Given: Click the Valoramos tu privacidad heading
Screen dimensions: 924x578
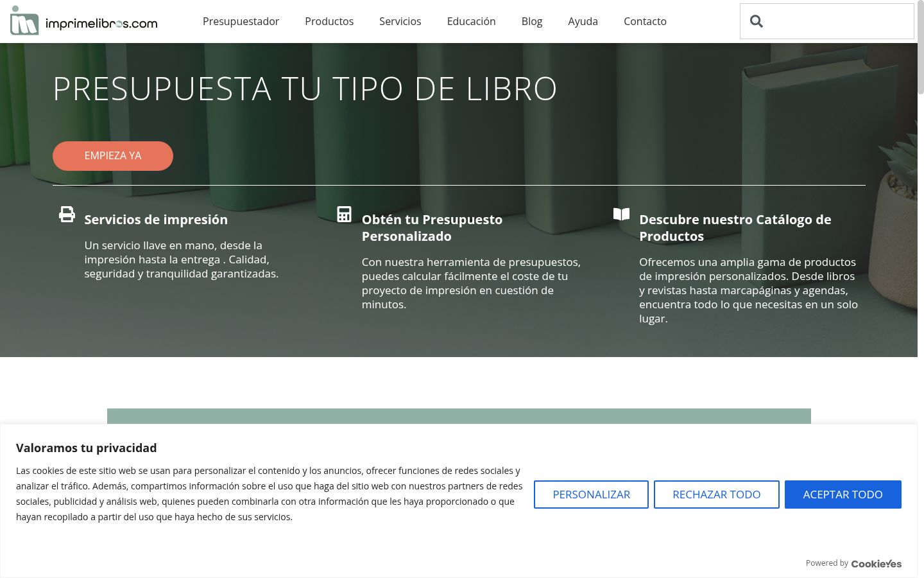Looking at the screenshot, I should coord(87,448).
